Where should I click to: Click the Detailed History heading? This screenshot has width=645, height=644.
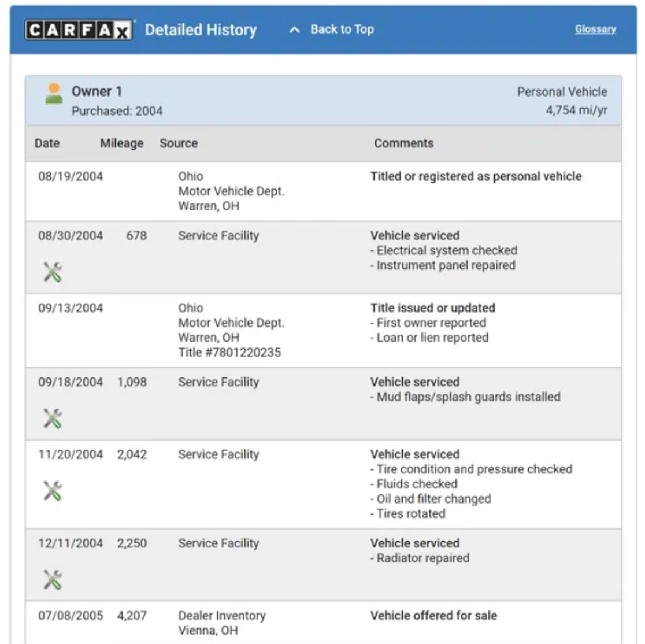point(201,30)
